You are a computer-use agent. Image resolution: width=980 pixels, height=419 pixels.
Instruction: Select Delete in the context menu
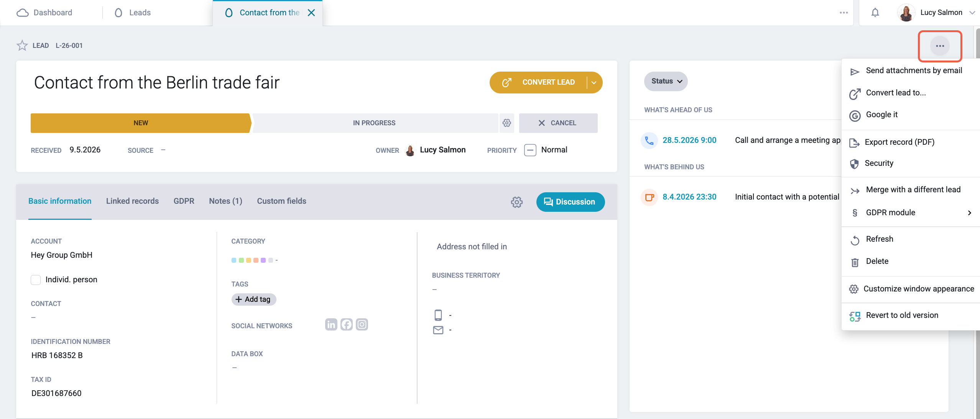point(877,261)
